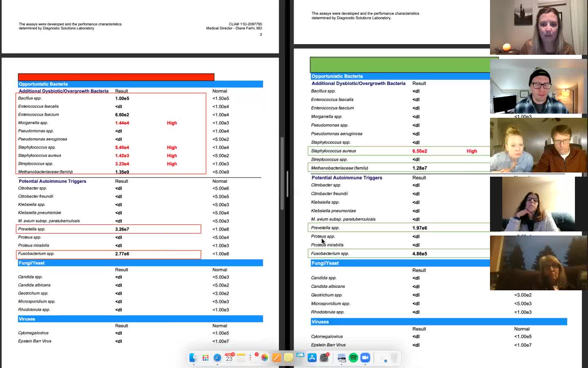Select video tile showing two people

point(539,145)
